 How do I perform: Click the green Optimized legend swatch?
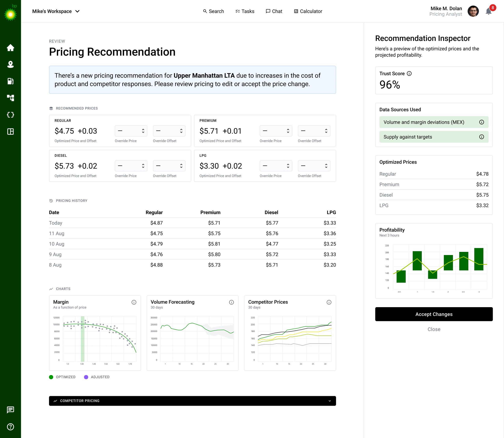[51, 377]
